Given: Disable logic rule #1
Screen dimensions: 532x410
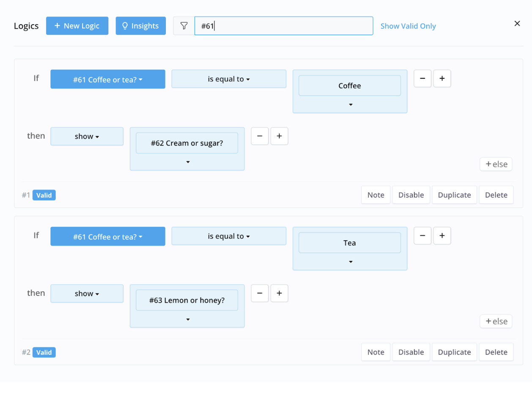Looking at the screenshot, I should pyautogui.click(x=411, y=195).
